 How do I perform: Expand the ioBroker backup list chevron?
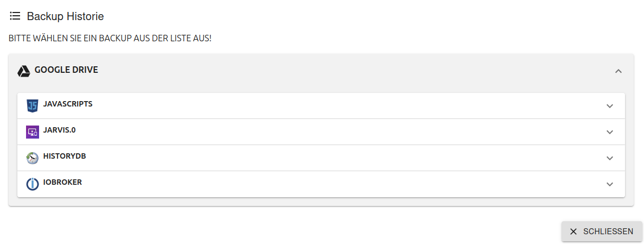[x=610, y=184]
